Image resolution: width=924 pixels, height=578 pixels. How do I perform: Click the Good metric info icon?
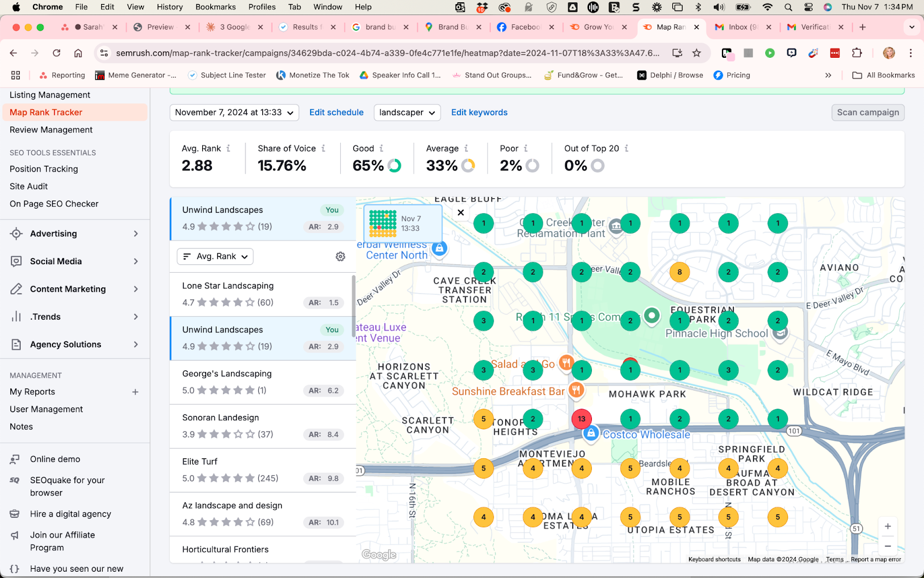click(381, 149)
